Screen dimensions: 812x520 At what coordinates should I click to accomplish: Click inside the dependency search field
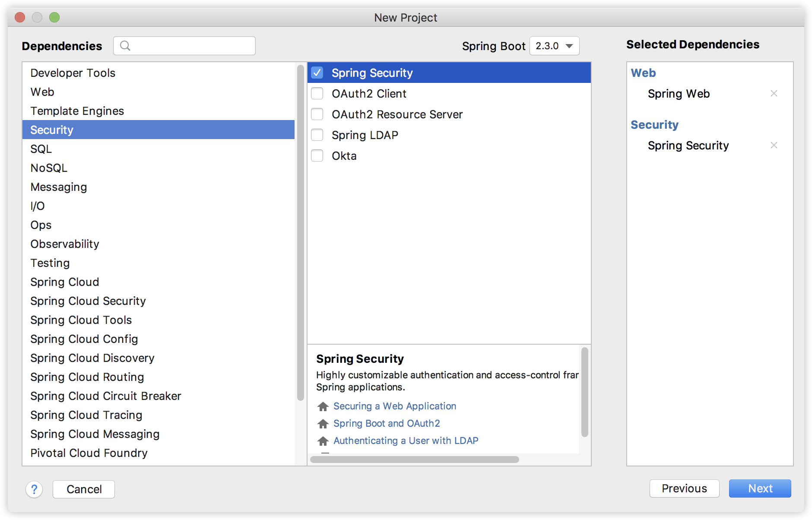(190, 45)
